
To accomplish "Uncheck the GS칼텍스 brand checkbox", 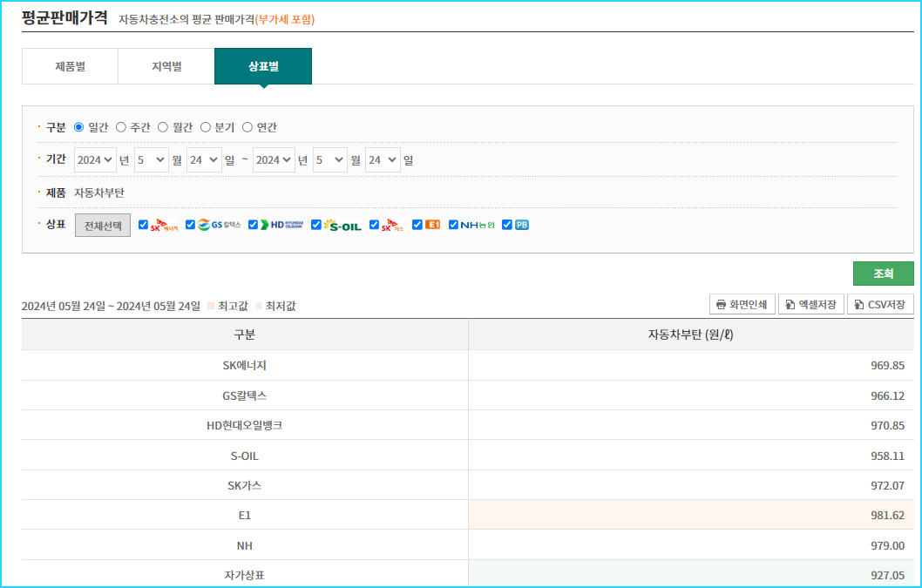I will point(190,225).
